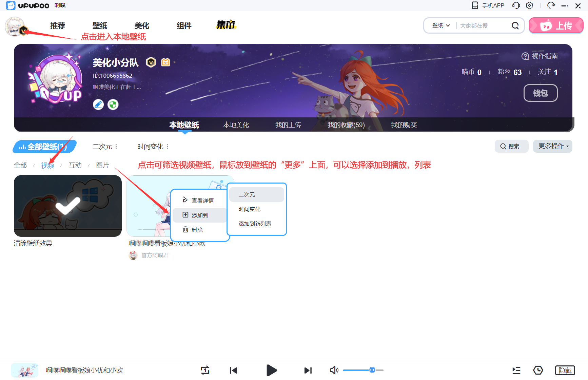Skip to the next wallpaper track
The height and width of the screenshot is (380, 588).
point(308,370)
